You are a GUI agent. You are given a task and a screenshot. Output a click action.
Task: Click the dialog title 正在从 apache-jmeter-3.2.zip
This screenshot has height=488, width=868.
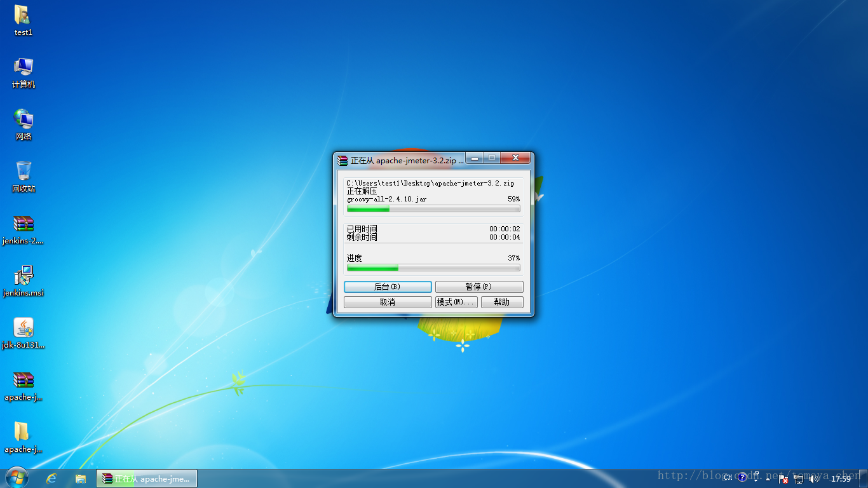407,160
